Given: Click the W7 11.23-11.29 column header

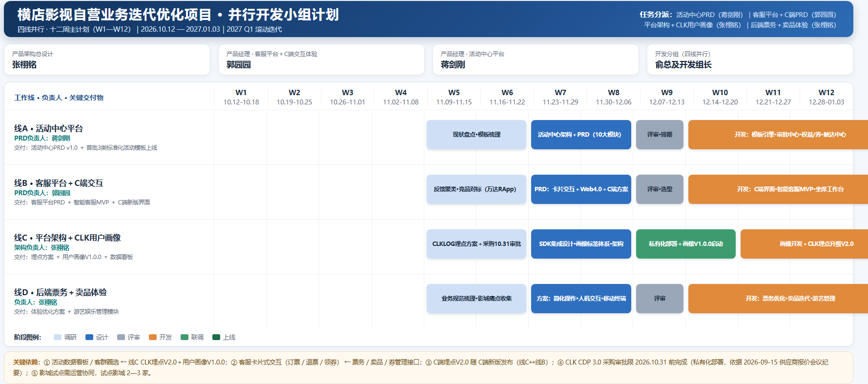Looking at the screenshot, I should tap(560, 97).
